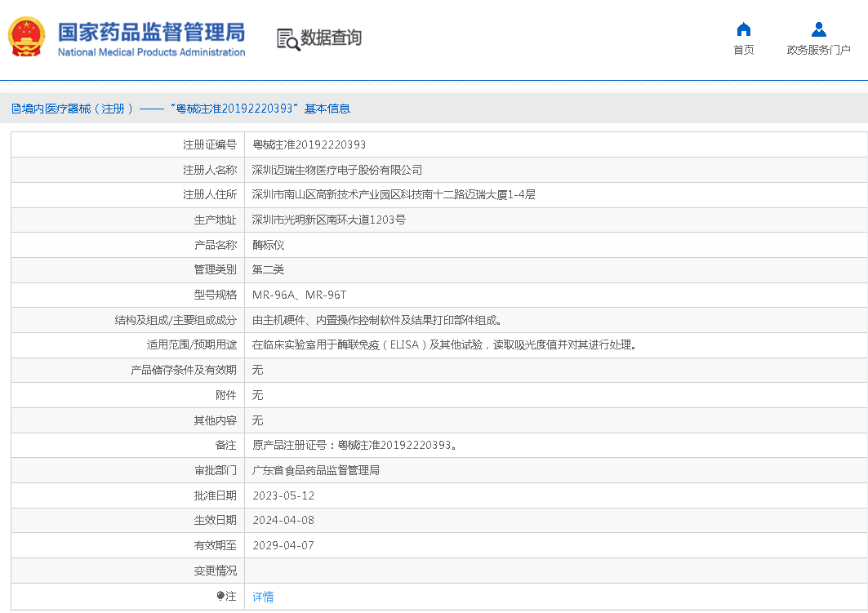Click the 审批部门 value 广东省食品药品监督管理局
Image resolution: width=868 pixels, height=613 pixels.
click(x=323, y=470)
